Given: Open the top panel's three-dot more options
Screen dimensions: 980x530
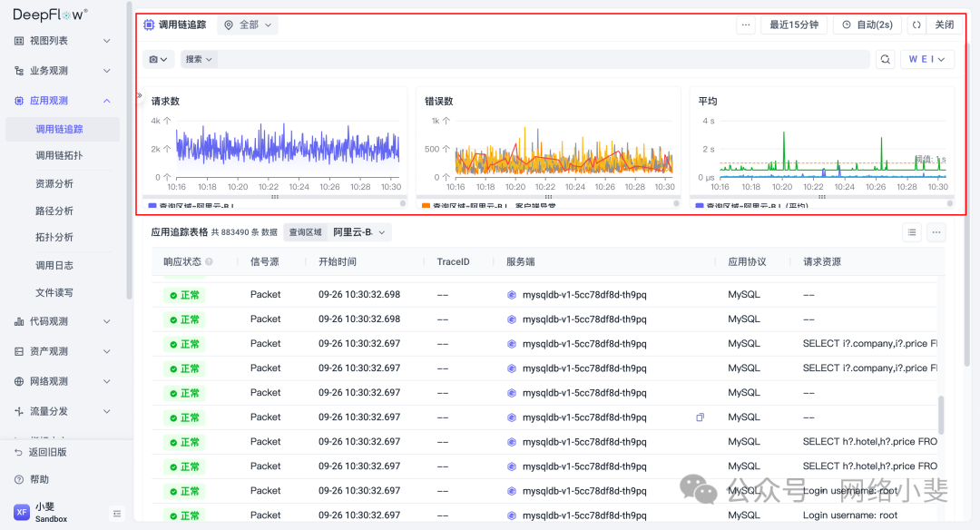Looking at the screenshot, I should click(746, 25).
